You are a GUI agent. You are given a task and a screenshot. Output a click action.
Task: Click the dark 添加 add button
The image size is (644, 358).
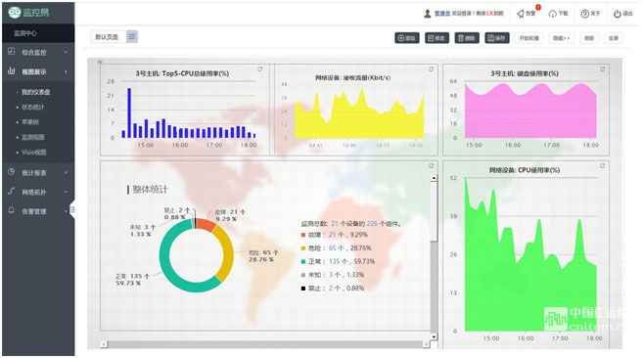(x=407, y=38)
